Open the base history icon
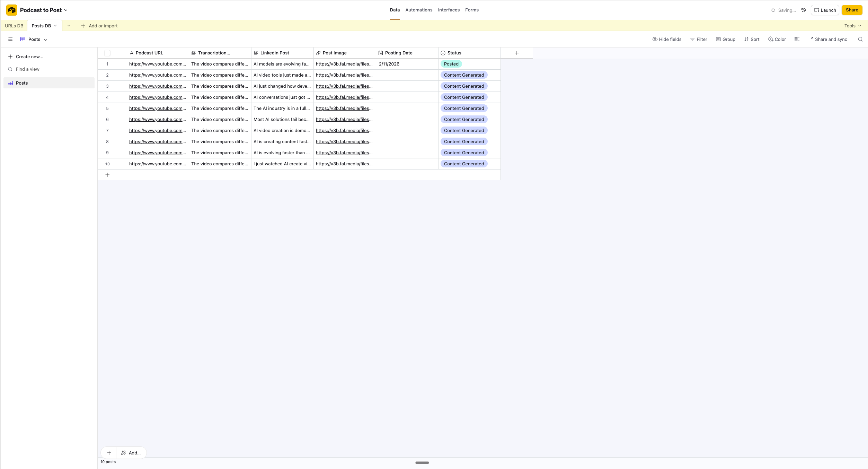868x469 pixels. 804,10
